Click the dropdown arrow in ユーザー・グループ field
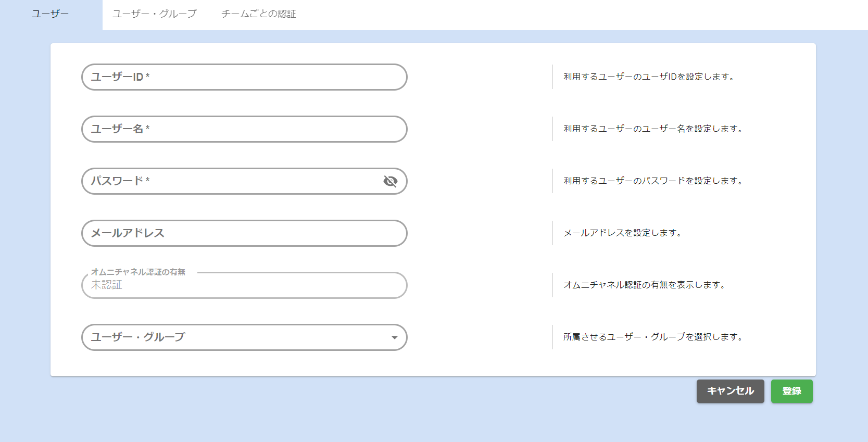The height and width of the screenshot is (442, 868). click(x=394, y=337)
